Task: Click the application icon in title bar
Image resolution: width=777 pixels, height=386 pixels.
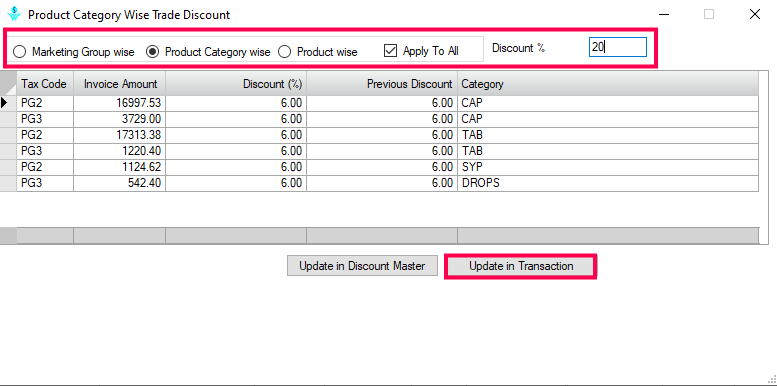Action: point(14,14)
